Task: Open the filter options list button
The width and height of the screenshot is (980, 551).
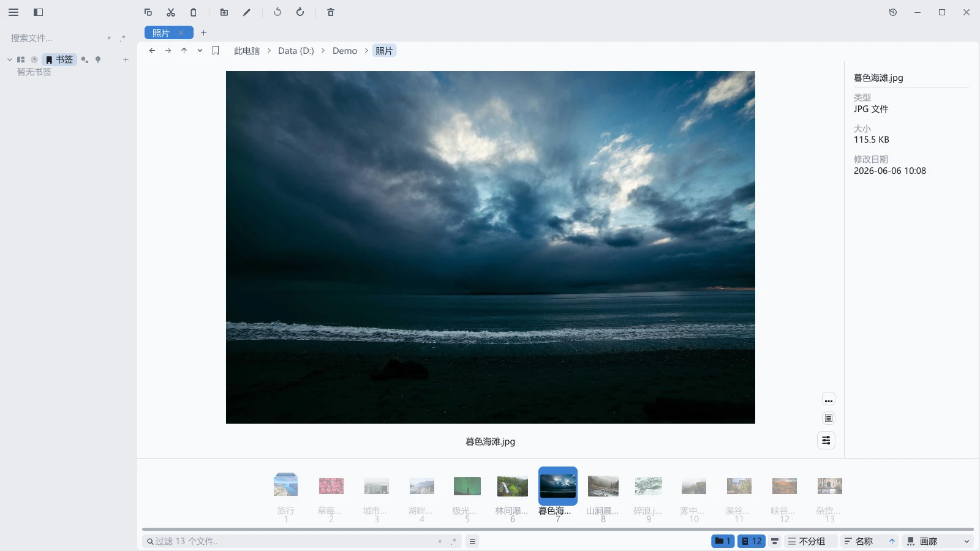Action: (472, 541)
